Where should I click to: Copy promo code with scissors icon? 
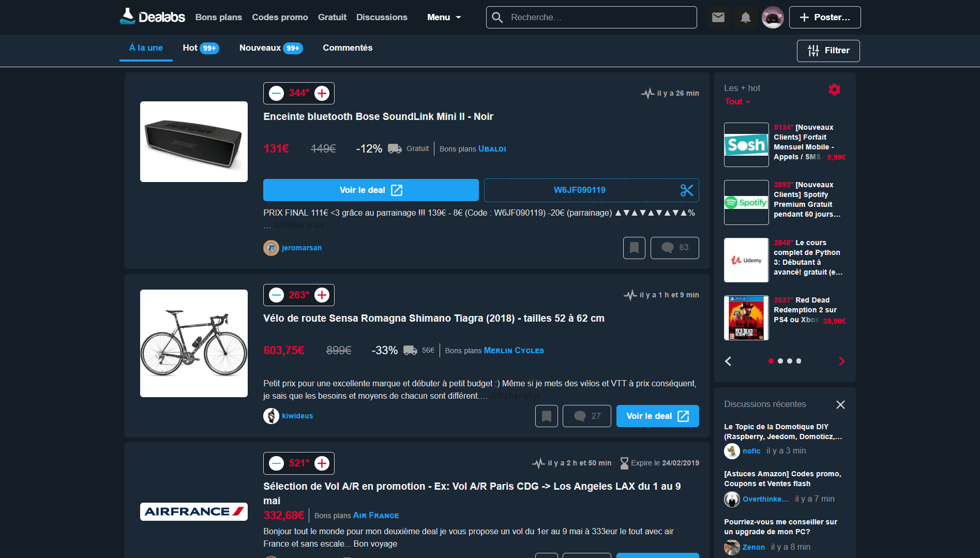click(687, 190)
